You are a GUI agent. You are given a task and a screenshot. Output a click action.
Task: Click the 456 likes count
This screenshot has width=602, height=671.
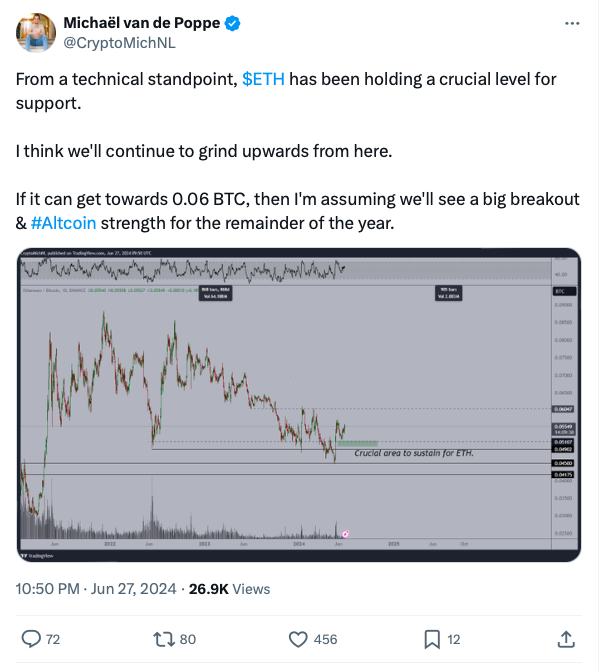(325, 639)
